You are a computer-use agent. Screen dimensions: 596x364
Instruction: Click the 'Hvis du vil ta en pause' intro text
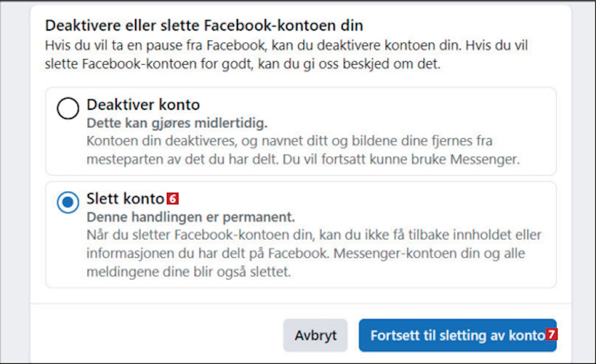(286, 54)
